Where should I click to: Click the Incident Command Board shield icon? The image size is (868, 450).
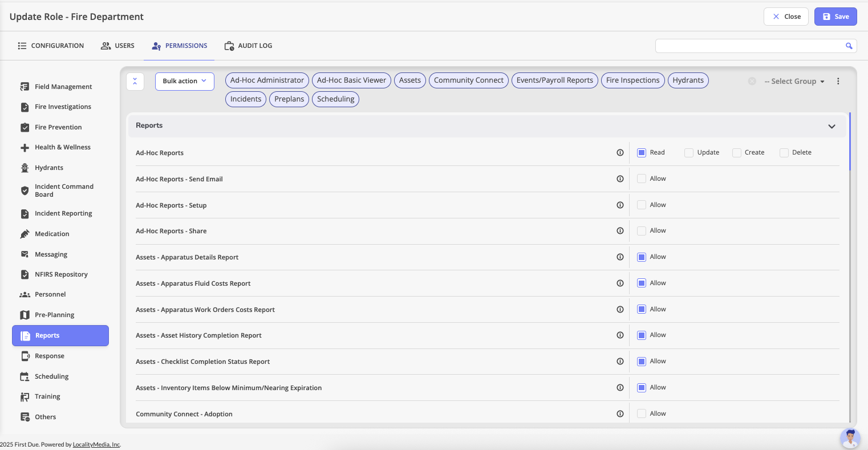click(25, 190)
